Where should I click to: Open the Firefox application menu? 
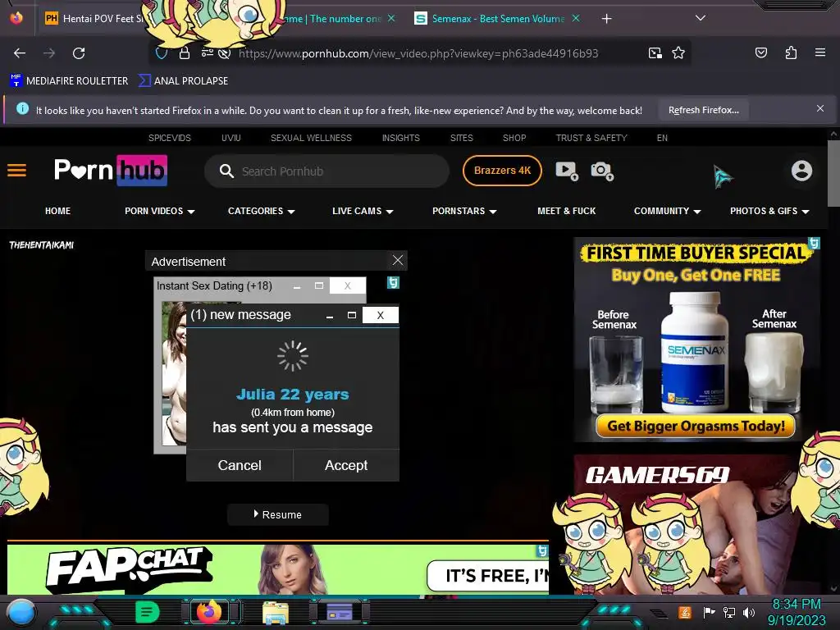click(x=819, y=52)
